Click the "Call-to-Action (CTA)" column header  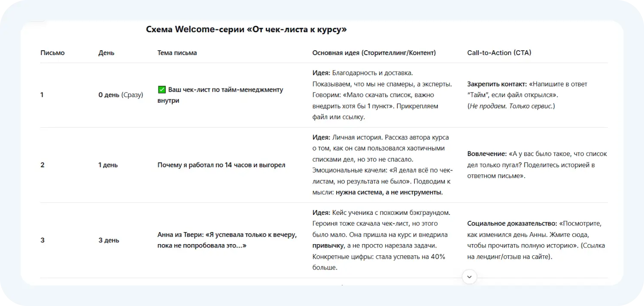499,52
